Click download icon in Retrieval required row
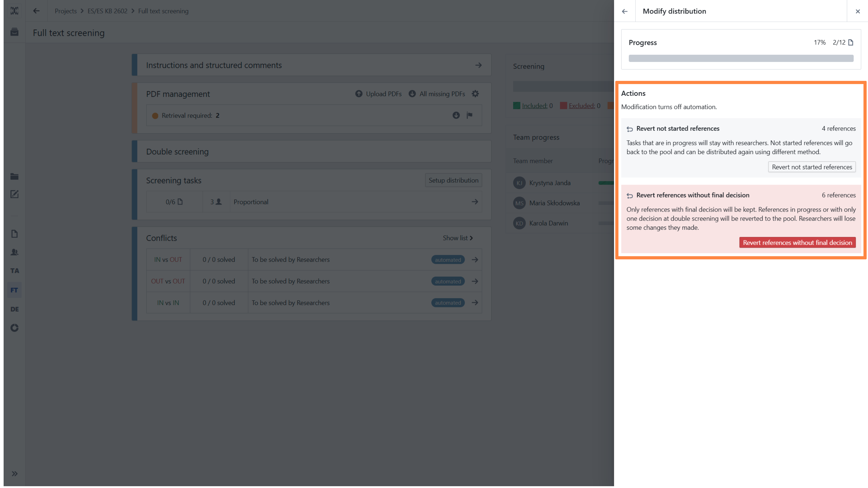The image size is (868, 488). pyautogui.click(x=456, y=115)
